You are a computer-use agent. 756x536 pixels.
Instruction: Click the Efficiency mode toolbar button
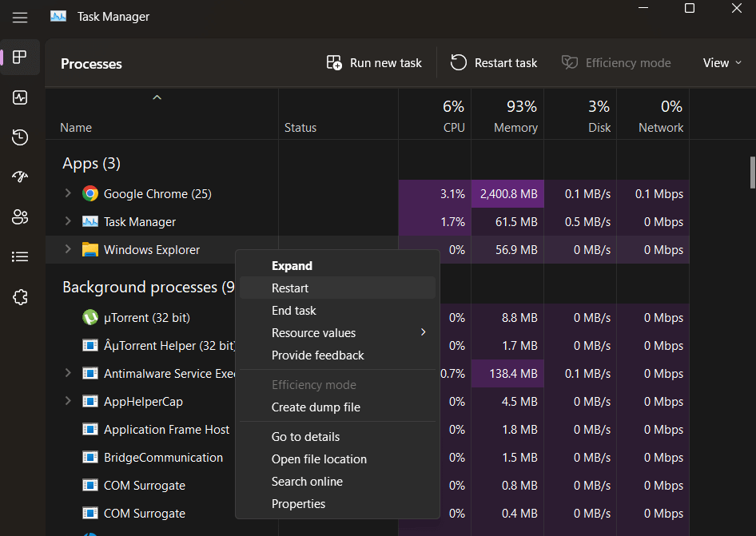[x=616, y=63]
